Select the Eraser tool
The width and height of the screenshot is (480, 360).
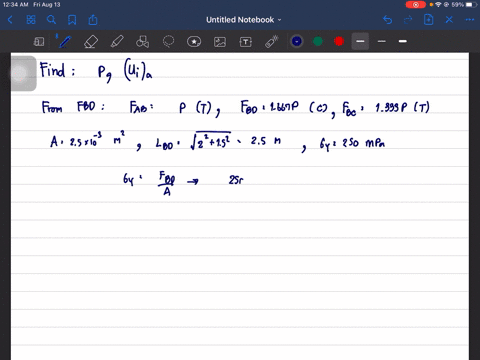coord(91,42)
